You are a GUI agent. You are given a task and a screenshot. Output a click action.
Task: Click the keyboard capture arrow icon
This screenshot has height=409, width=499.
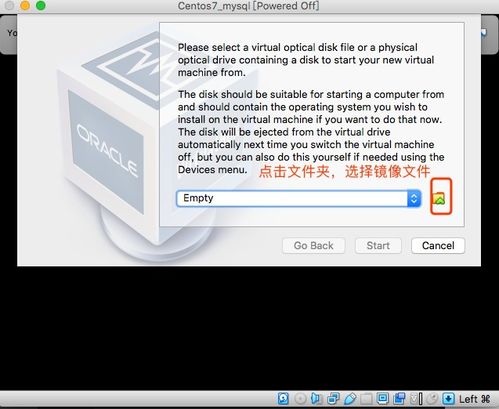448,398
